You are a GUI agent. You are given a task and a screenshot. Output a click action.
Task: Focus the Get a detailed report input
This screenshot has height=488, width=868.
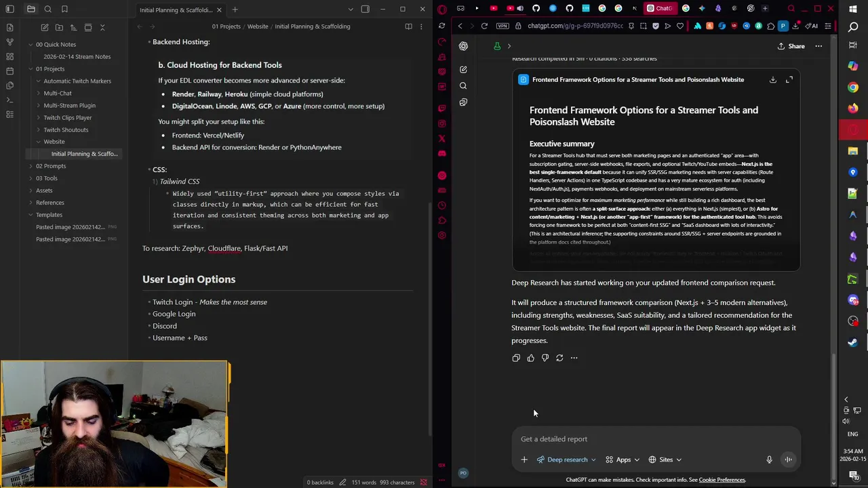(656, 439)
